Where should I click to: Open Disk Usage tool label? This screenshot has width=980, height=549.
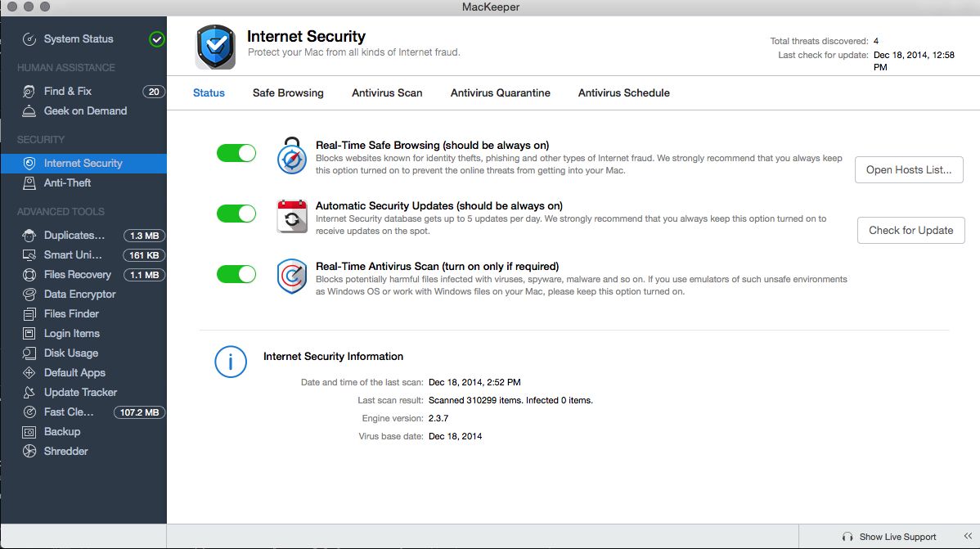70,353
